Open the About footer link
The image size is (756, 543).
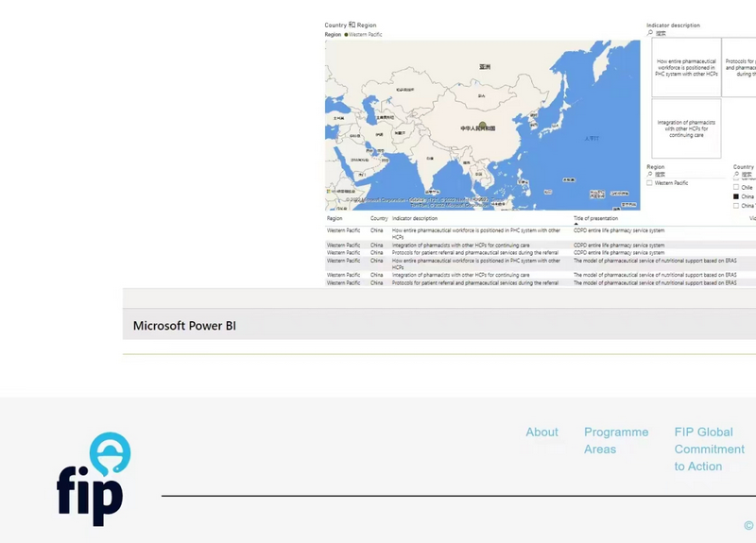click(x=541, y=433)
